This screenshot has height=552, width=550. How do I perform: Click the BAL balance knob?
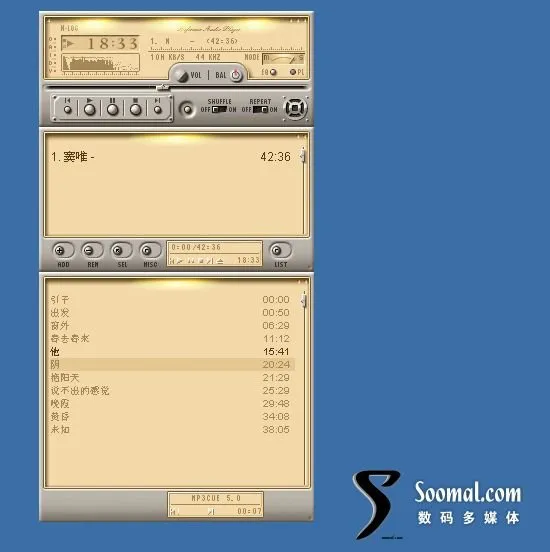tap(236, 75)
